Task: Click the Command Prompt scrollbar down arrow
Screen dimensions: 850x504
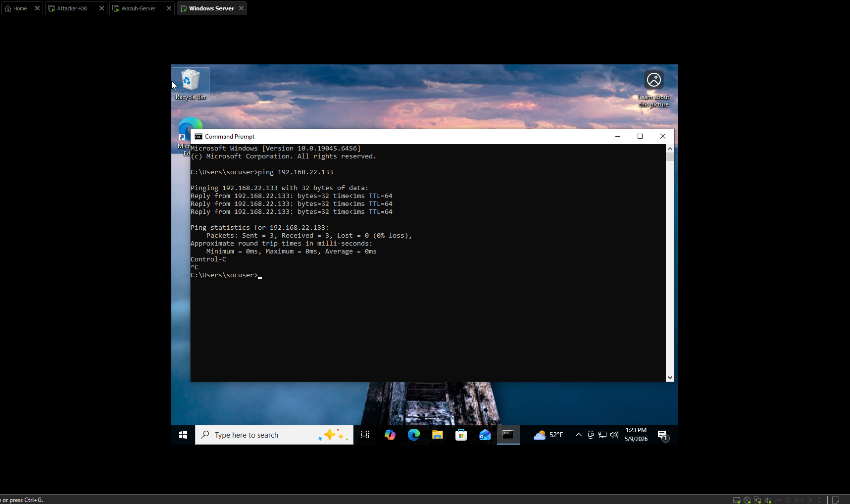Action: click(670, 378)
